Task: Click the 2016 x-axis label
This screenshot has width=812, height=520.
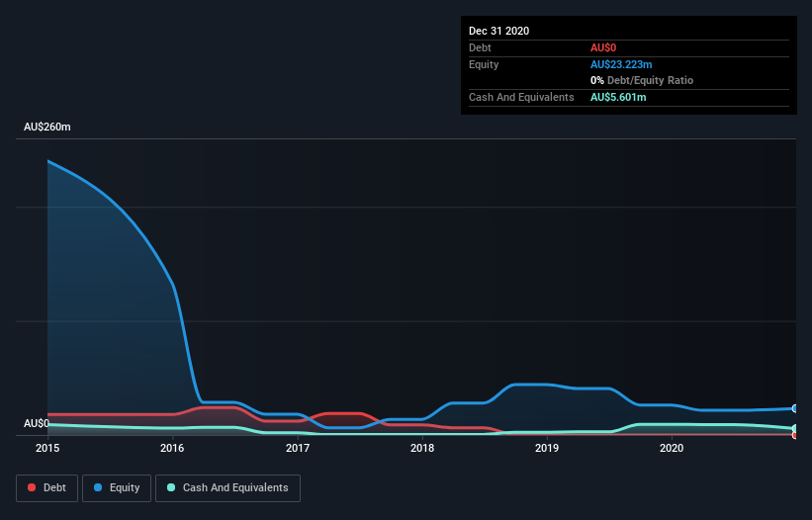Action: point(172,448)
